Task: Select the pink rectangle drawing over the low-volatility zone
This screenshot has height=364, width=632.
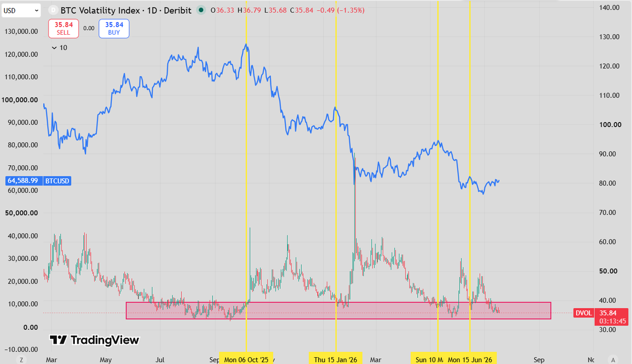Action: (x=338, y=310)
